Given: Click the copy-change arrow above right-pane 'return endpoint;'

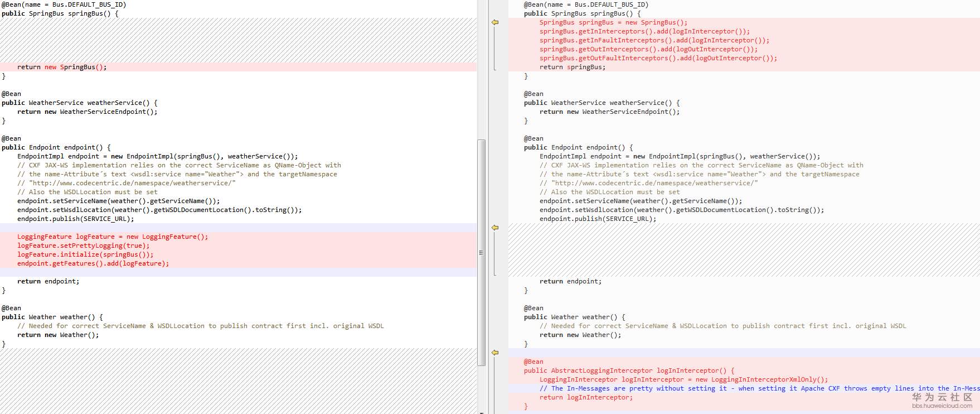Looking at the screenshot, I should click(x=495, y=228).
